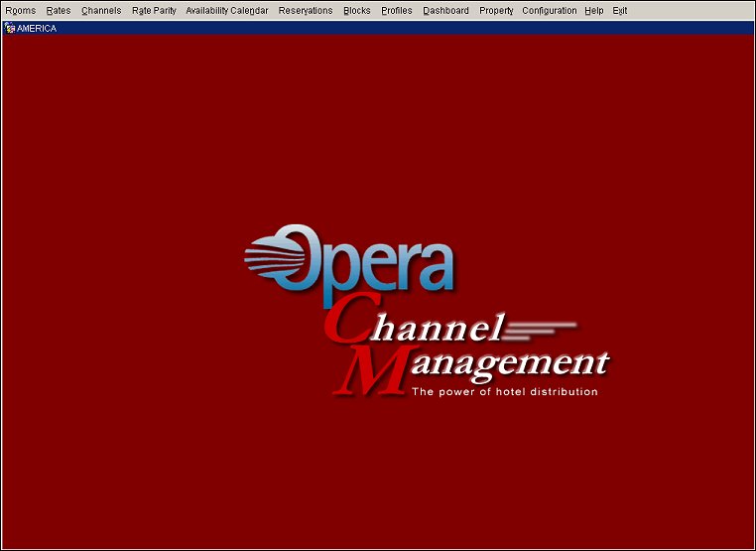Click the AMERICA window title text
This screenshot has height=551, width=756.
[37, 29]
